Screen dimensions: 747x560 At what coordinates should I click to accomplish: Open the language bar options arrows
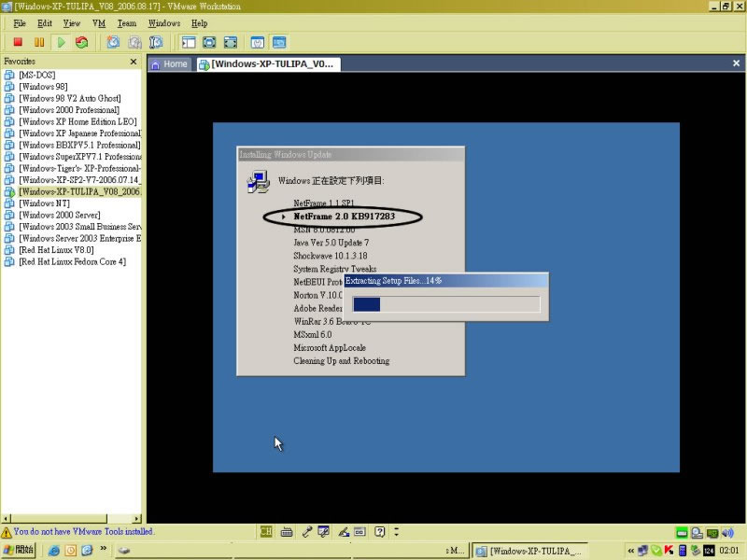click(x=396, y=531)
